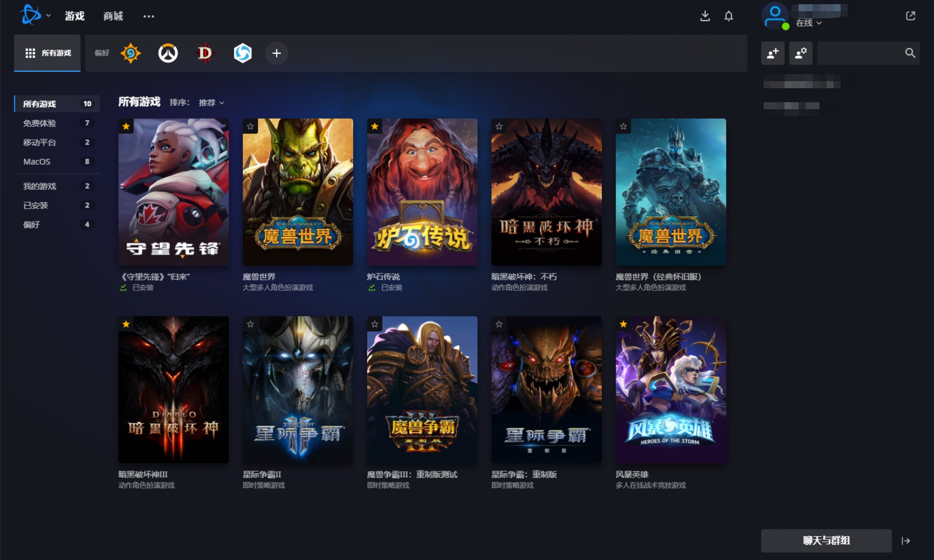Screen dimensions: 934x560
Task: Expand the Battle.net logo dropdown arrow
Action: [49, 15]
